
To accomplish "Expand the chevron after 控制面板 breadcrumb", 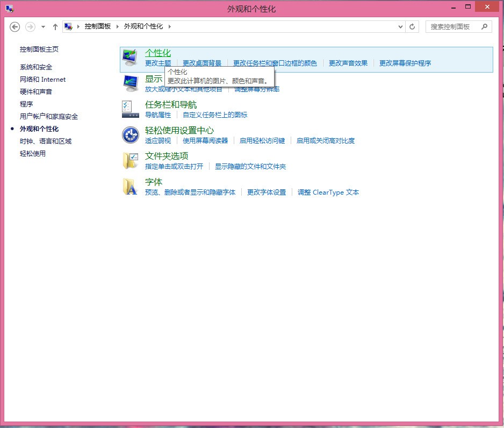I will [x=118, y=26].
